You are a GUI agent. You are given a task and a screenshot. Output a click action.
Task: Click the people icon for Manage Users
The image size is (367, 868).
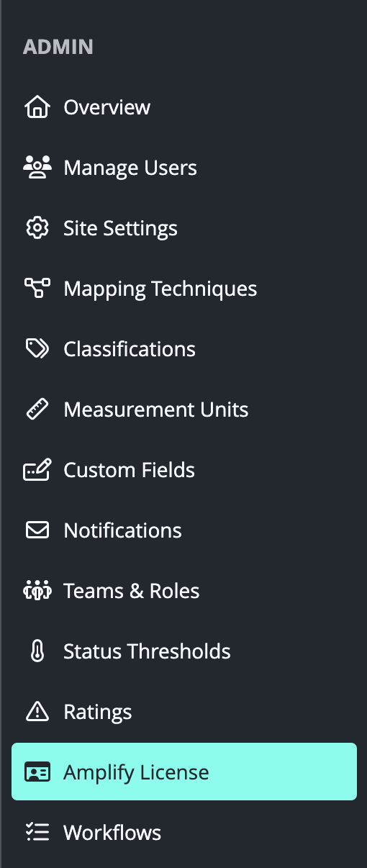point(37,168)
